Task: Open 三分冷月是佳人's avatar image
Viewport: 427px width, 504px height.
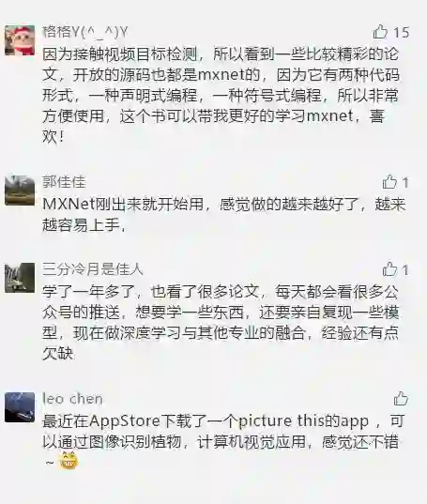Action: tap(20, 278)
